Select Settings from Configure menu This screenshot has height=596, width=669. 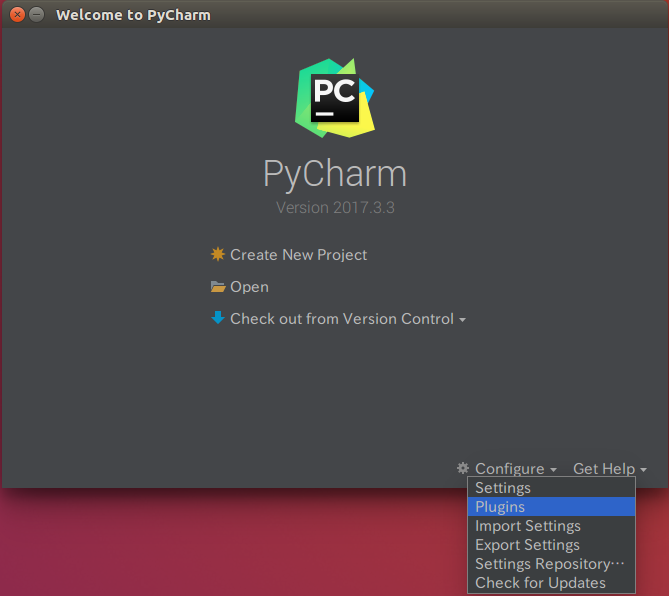tap(551, 488)
